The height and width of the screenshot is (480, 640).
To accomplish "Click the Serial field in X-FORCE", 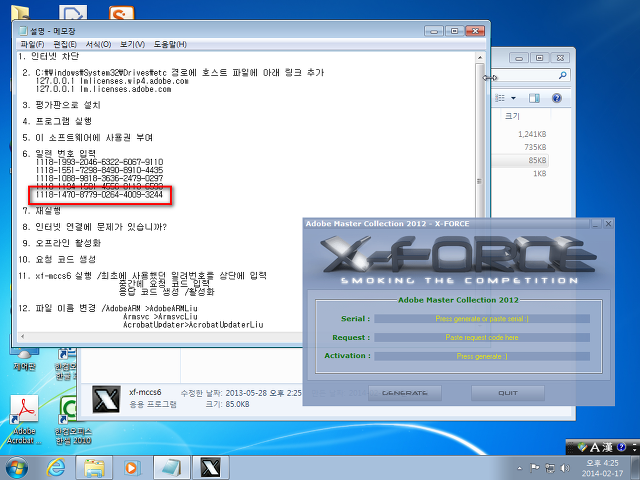I will coord(482,319).
